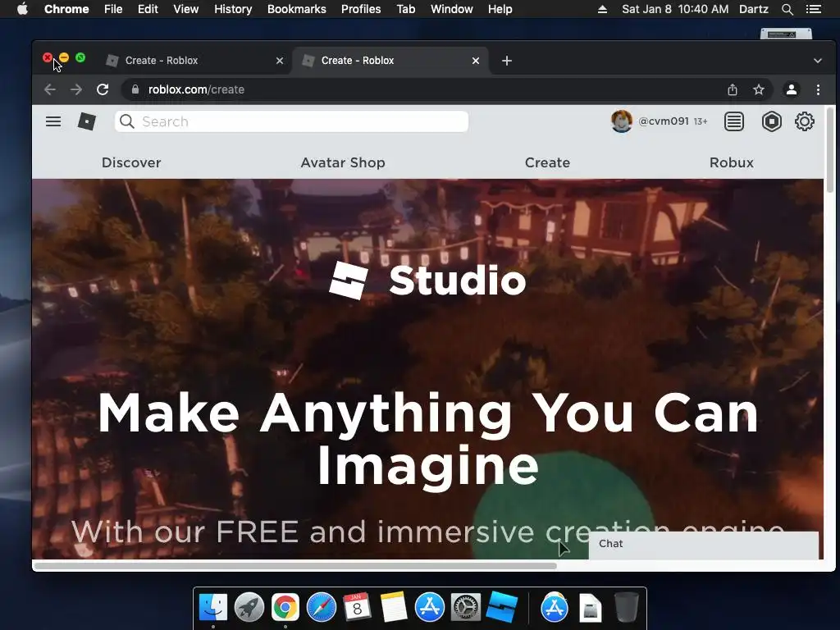Open App Store from the dock
The height and width of the screenshot is (630, 840).
[430, 608]
